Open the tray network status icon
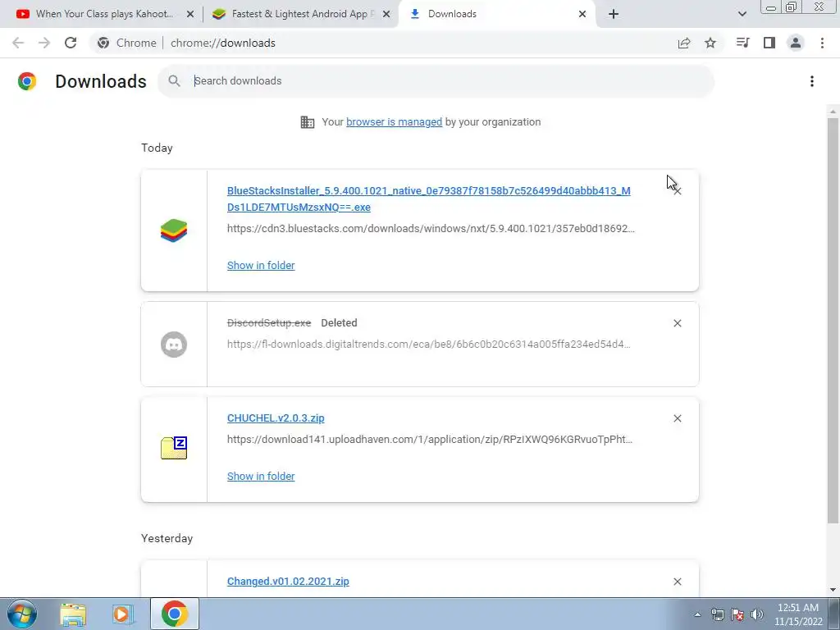This screenshot has width=840, height=630. tap(717, 614)
